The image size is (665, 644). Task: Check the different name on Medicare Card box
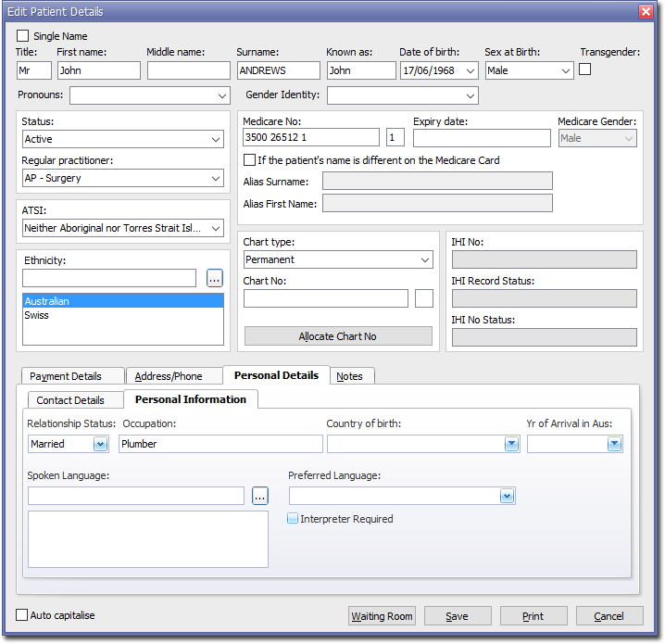249,160
